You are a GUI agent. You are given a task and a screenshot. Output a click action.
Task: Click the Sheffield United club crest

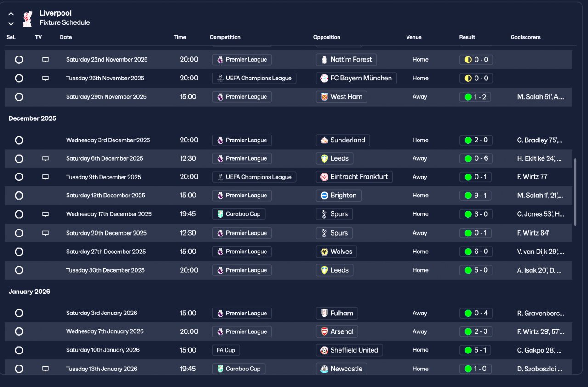tap(324, 350)
